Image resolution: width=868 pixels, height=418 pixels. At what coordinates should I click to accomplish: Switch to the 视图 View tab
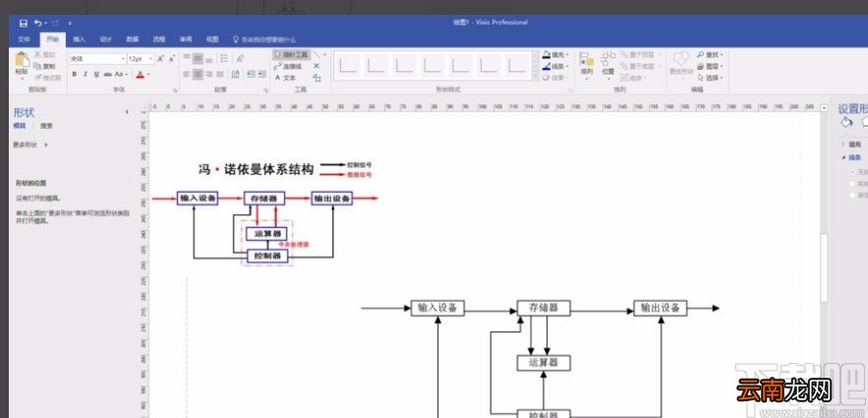(x=212, y=39)
